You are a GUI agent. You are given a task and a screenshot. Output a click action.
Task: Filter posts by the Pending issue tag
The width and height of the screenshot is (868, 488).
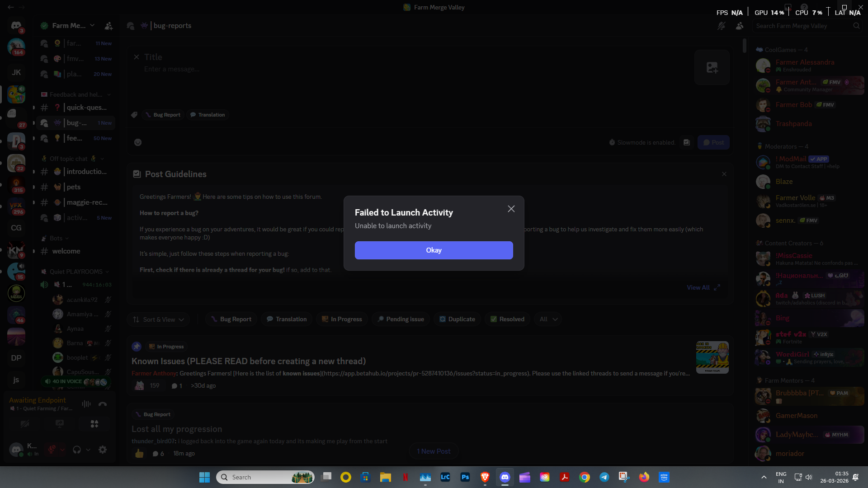401,319
